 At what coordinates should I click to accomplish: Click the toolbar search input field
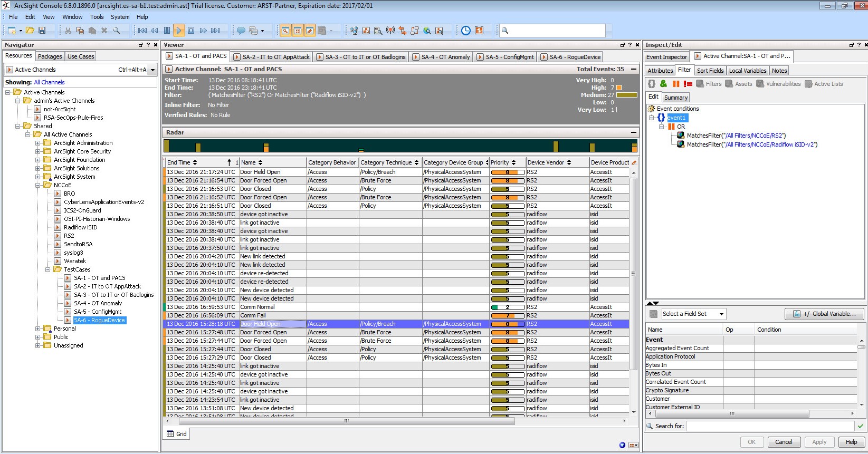click(552, 31)
